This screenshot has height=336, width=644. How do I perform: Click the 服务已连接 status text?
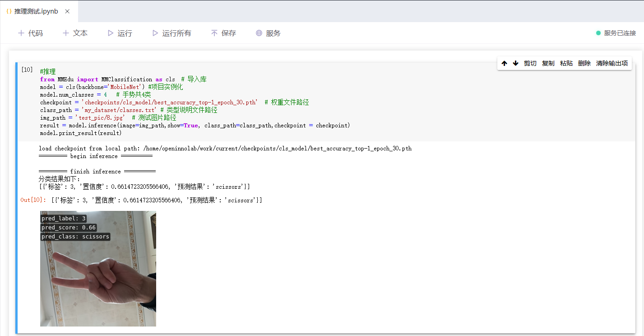pyautogui.click(x=620, y=33)
